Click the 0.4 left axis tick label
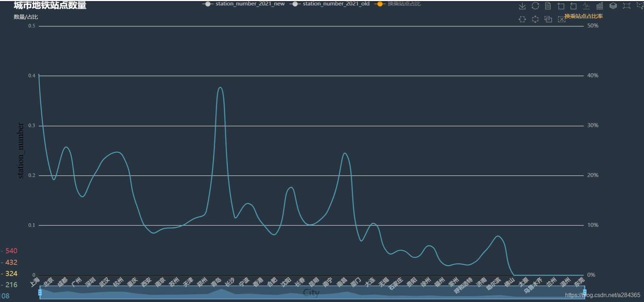 click(32, 75)
